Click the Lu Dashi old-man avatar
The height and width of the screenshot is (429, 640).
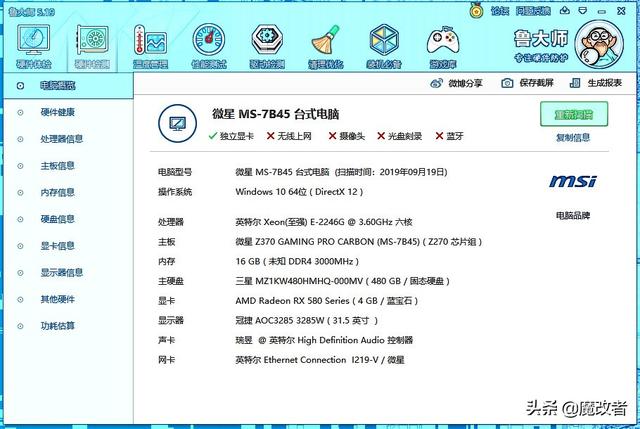coord(599,44)
